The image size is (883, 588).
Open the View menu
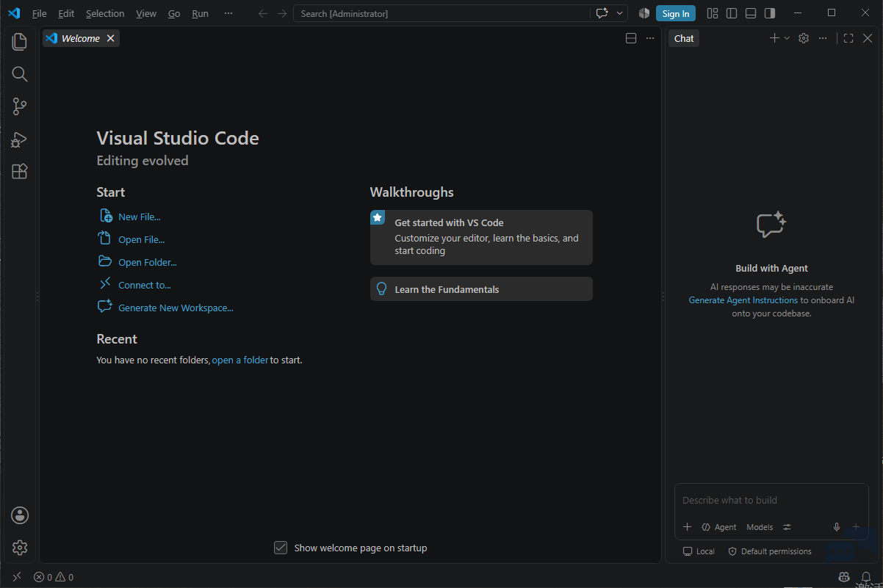click(x=146, y=13)
